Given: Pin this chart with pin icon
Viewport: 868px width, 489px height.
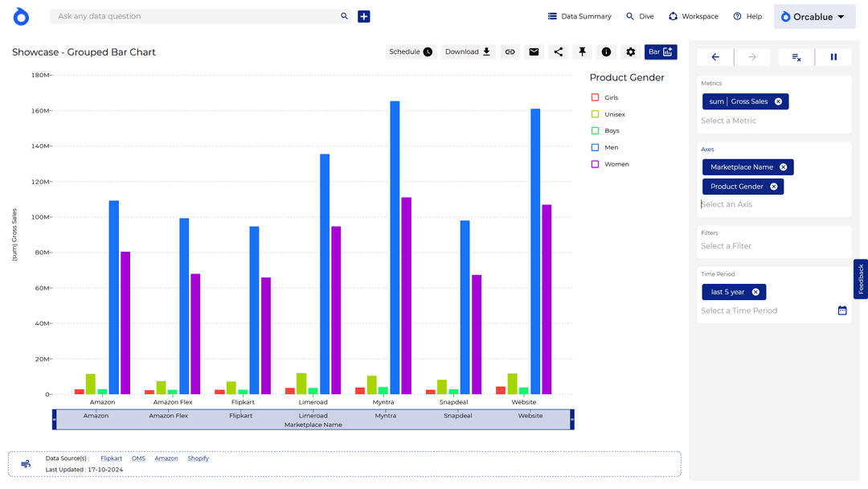Looking at the screenshot, I should 582,52.
